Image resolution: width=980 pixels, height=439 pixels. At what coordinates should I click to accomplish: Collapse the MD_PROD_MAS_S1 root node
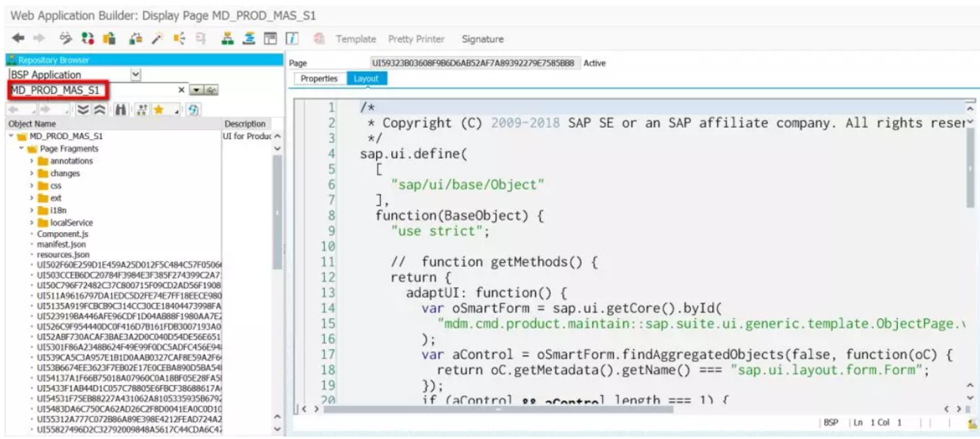click(x=10, y=136)
